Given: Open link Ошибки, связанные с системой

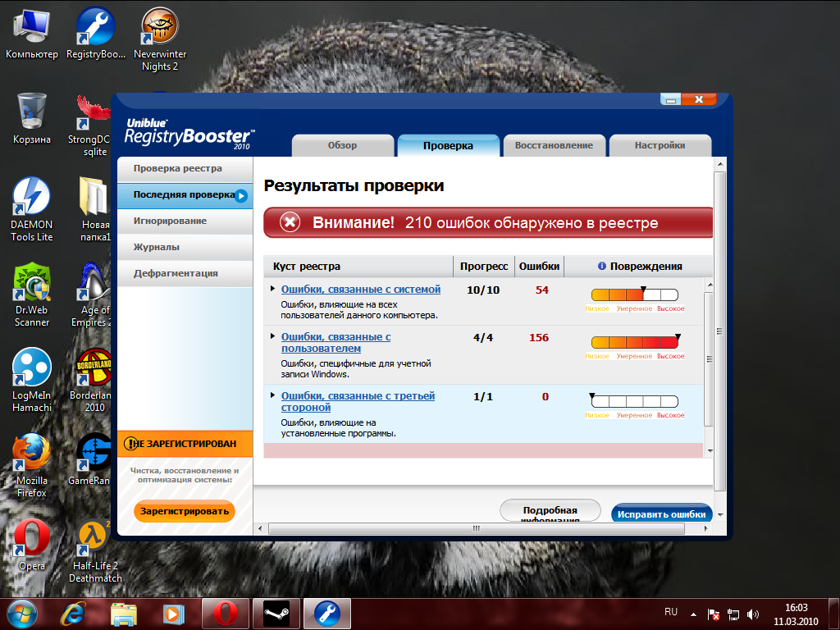Looking at the screenshot, I should pyautogui.click(x=361, y=290).
